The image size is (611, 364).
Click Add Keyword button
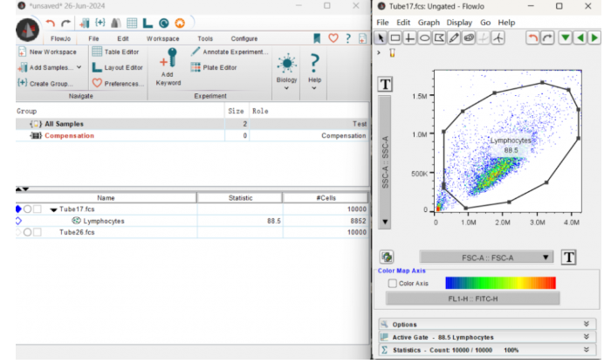pyautogui.click(x=168, y=66)
